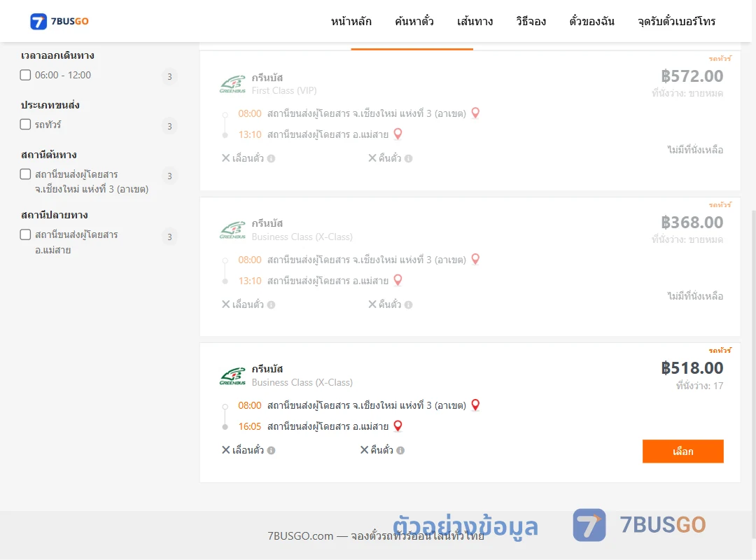Click the ฿368.00 price text
The image size is (756, 560).
(x=692, y=223)
